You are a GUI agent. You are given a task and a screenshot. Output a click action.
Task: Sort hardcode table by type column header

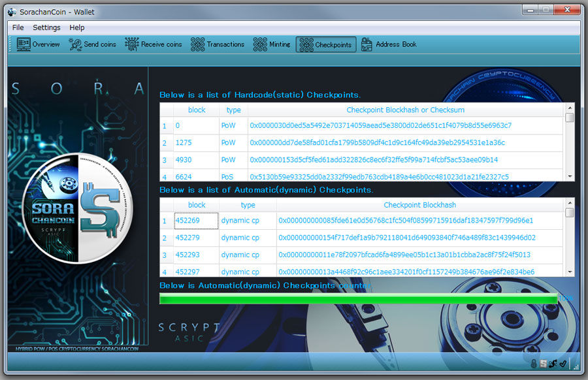click(x=233, y=110)
